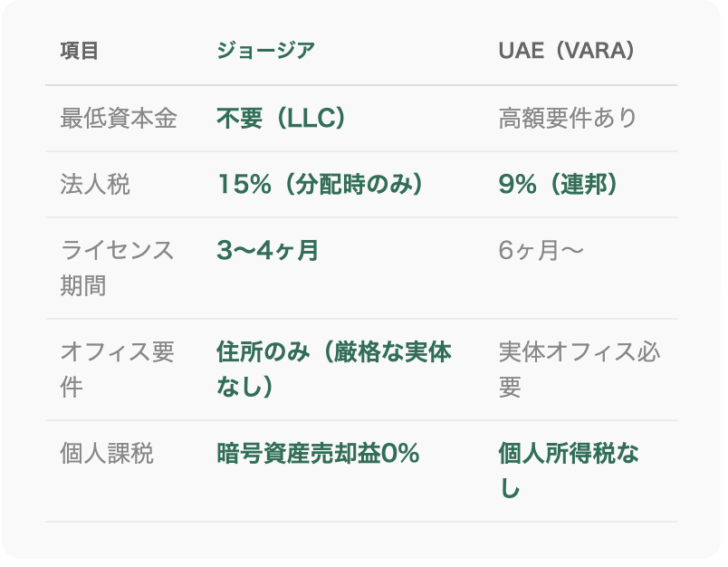Click the 15%（分配時のみ）cell
The width and height of the screenshot is (728, 567).
pos(320,184)
